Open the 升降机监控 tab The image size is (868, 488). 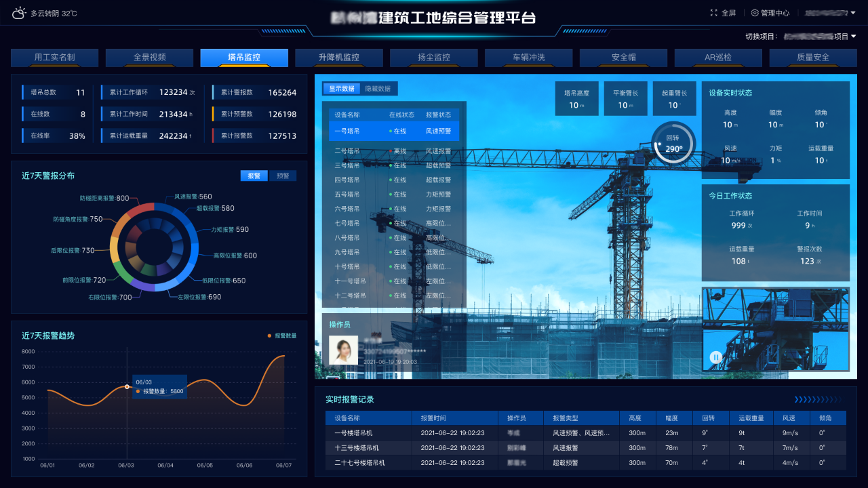pyautogui.click(x=338, y=58)
